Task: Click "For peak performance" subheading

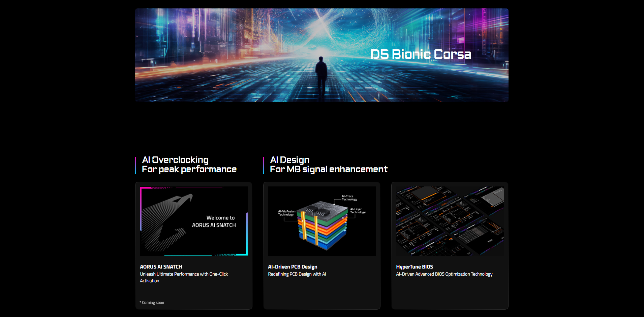Action: [x=189, y=169]
